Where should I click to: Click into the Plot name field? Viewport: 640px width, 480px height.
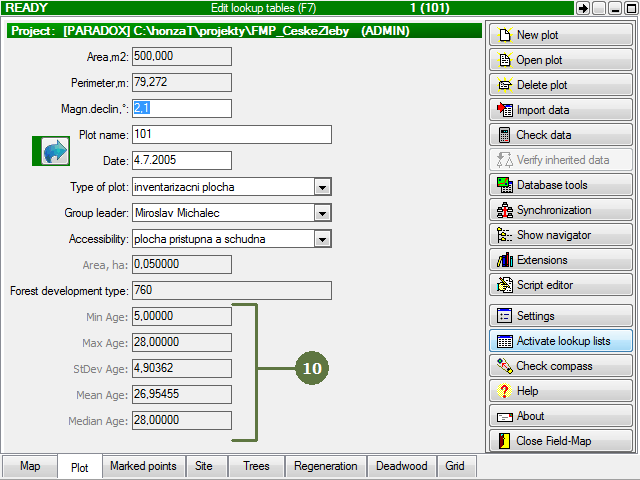(231, 134)
